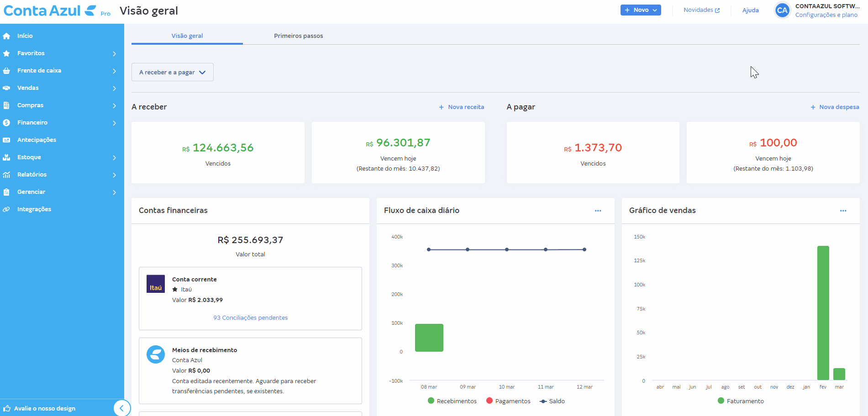The height and width of the screenshot is (416, 868).
Task: Click the Gerenciar clipboard icon
Action: pyautogui.click(x=6, y=192)
